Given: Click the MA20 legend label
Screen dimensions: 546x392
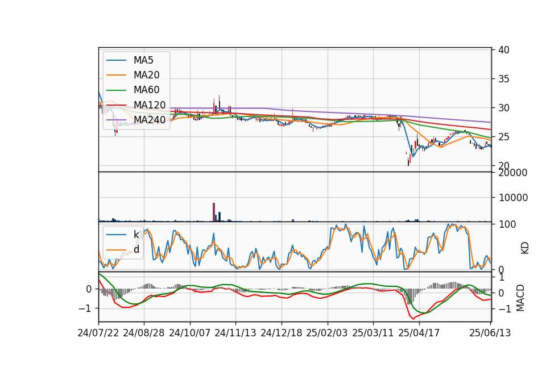Looking at the screenshot, I should tap(146, 75).
